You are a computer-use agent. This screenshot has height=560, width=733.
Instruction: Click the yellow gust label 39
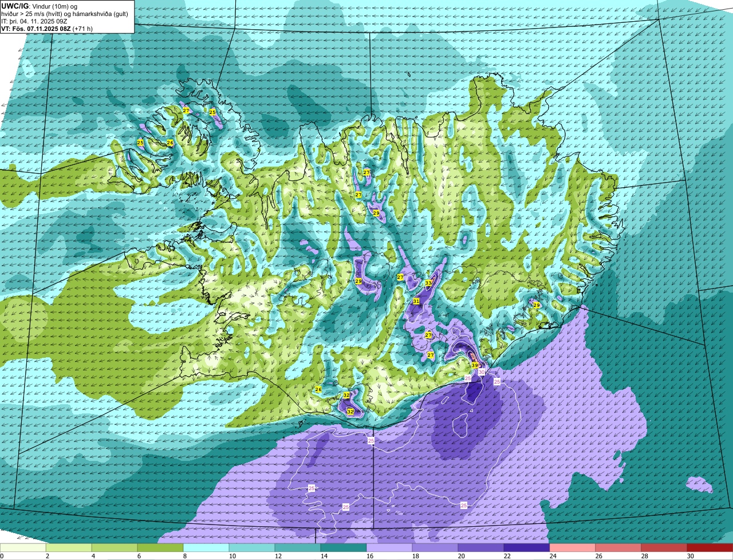475,365
